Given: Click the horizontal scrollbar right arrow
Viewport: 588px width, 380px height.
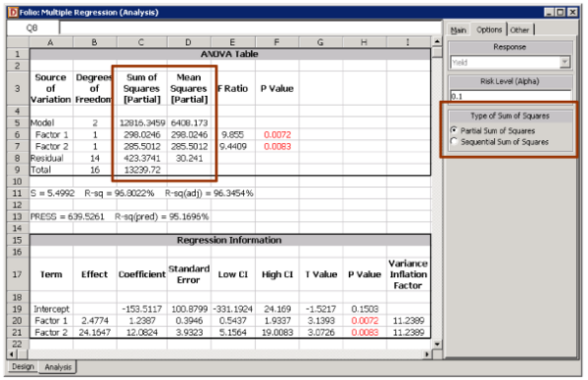Looking at the screenshot, I should pos(427,354).
